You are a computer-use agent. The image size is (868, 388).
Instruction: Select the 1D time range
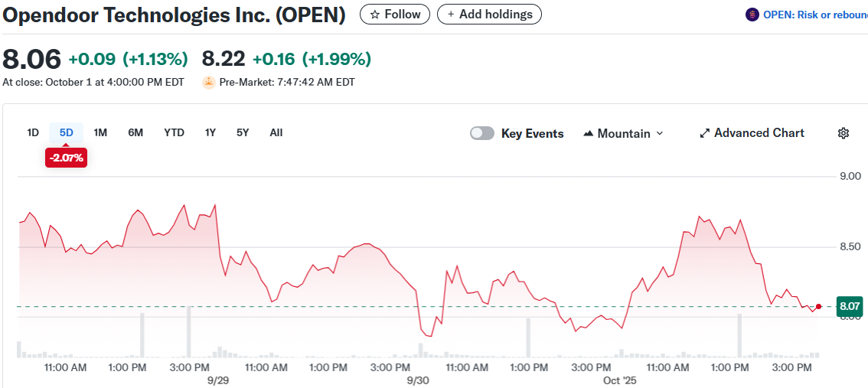(x=33, y=132)
